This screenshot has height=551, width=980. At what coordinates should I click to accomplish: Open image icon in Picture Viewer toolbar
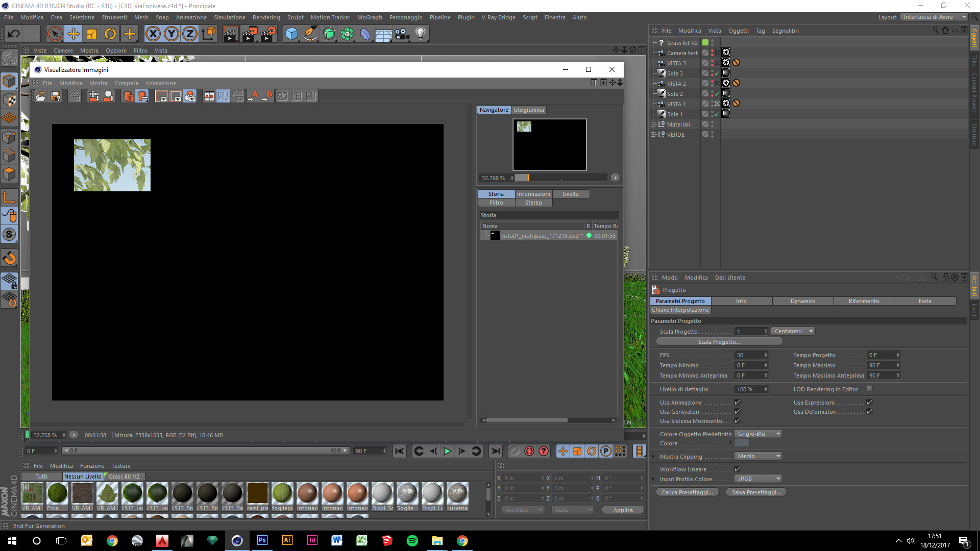click(41, 96)
